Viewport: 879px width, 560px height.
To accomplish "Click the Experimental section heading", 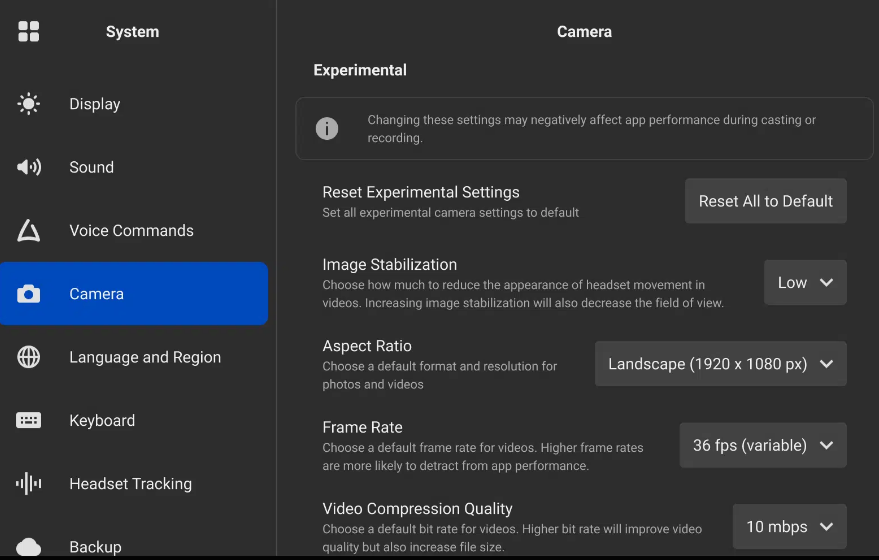I will pos(360,70).
